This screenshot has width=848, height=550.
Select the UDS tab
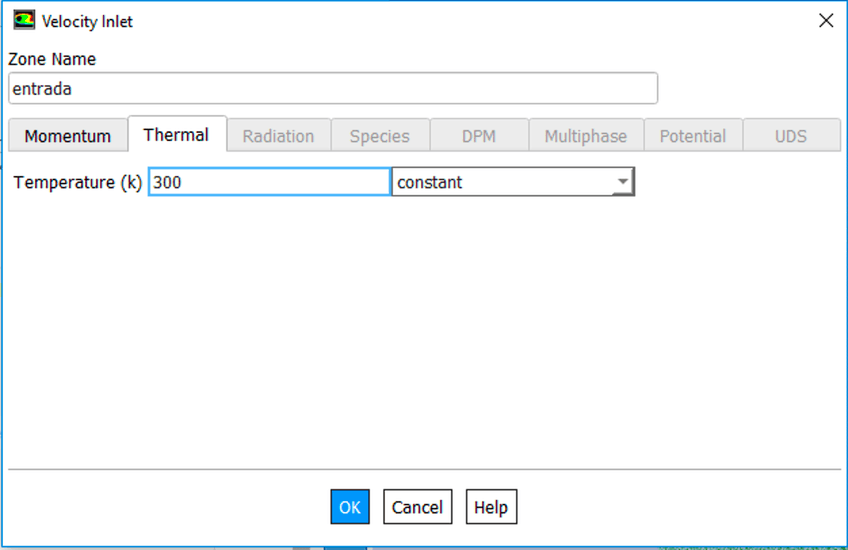click(x=790, y=136)
